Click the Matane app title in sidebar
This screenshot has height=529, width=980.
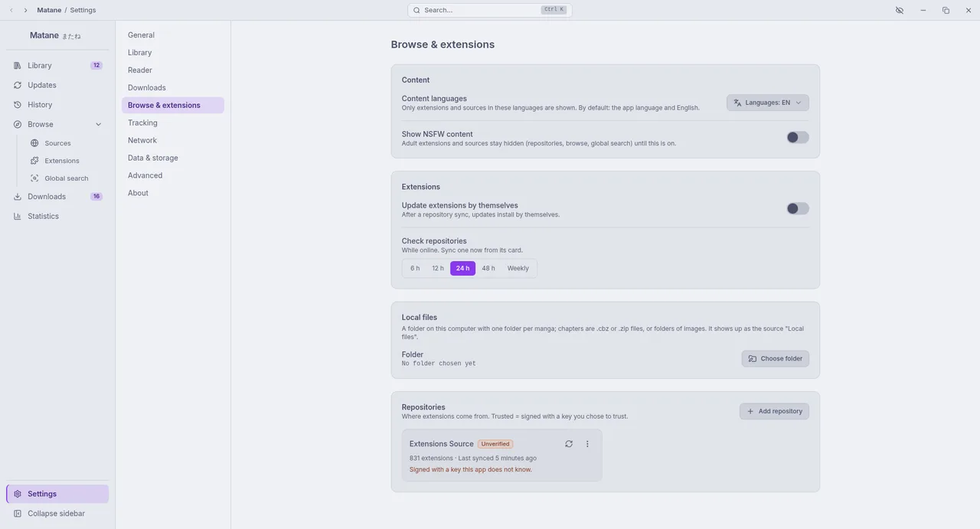point(44,35)
